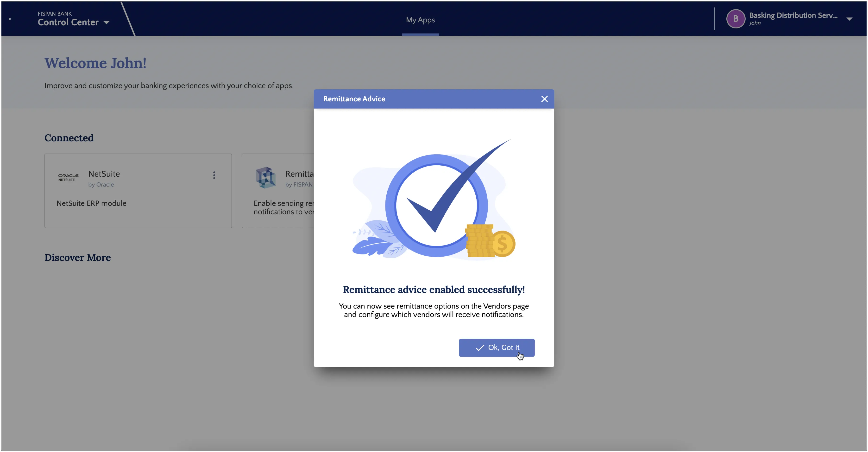
Task: Close the Remittance Advice dialog
Action: pyautogui.click(x=544, y=99)
